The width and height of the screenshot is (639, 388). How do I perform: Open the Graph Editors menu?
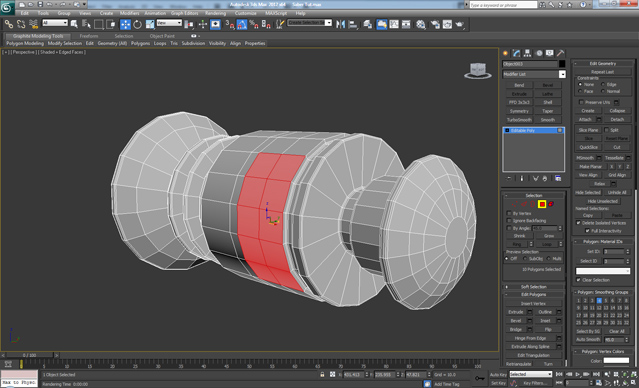click(x=184, y=13)
